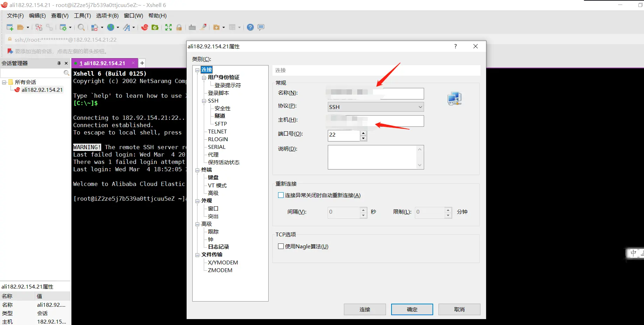Viewport: 644px width, 325px height.
Task: Decrease the port number with down arrow
Action: pos(363,138)
